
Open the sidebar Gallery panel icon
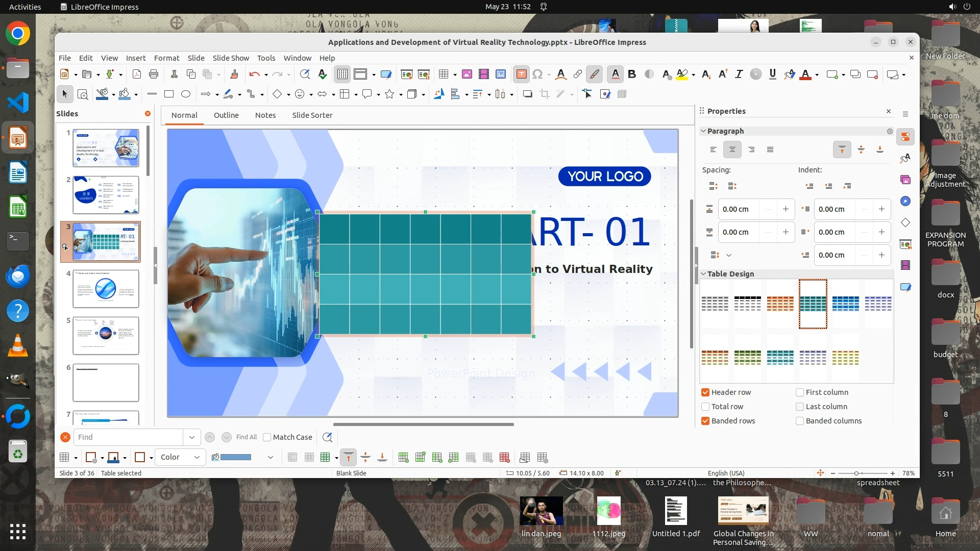click(x=905, y=180)
